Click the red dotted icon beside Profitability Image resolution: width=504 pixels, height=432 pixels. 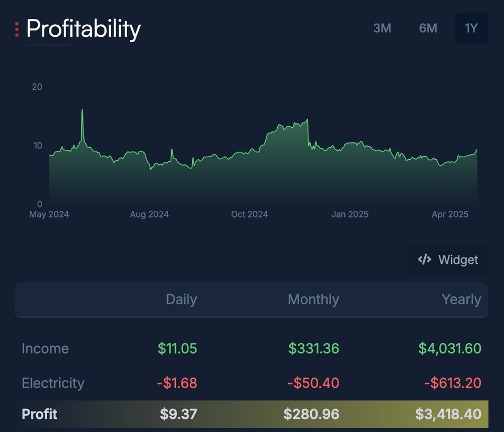pyautogui.click(x=17, y=29)
